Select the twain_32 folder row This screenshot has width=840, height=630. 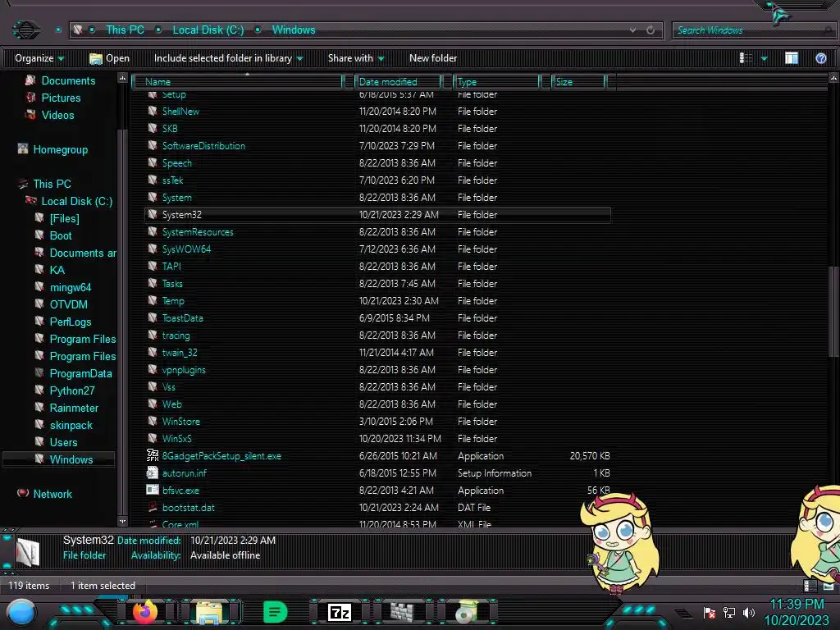click(x=377, y=353)
